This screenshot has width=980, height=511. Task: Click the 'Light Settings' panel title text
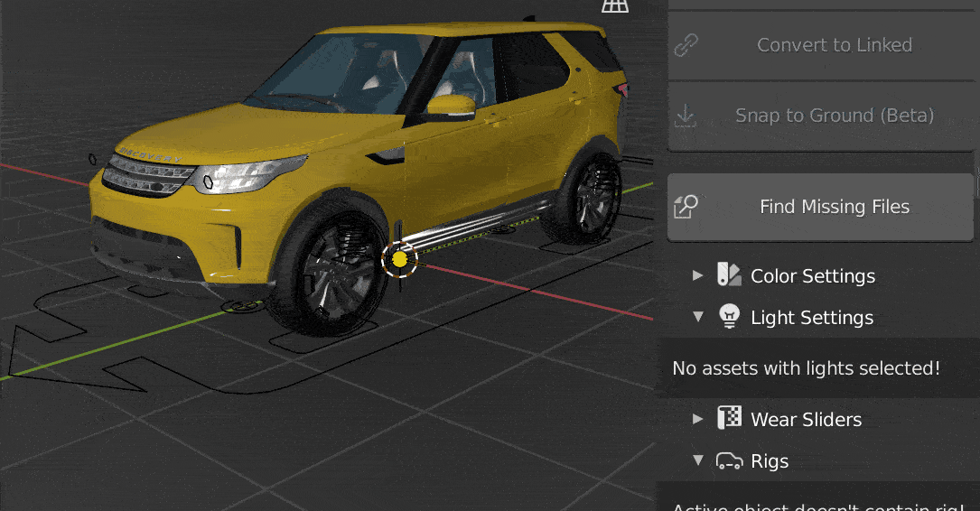click(812, 318)
